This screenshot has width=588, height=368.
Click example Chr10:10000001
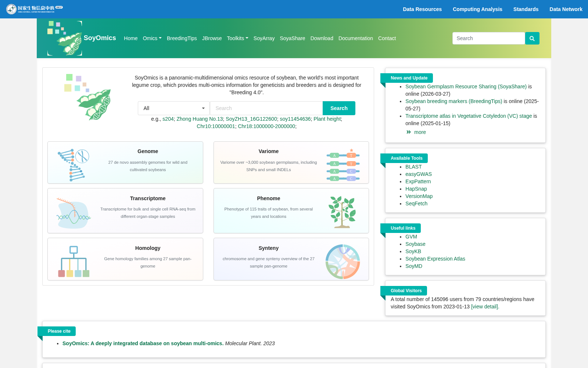coord(216,126)
